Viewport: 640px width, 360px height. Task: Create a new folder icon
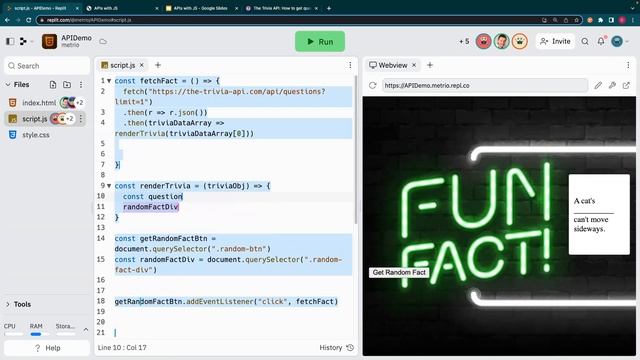[67, 84]
